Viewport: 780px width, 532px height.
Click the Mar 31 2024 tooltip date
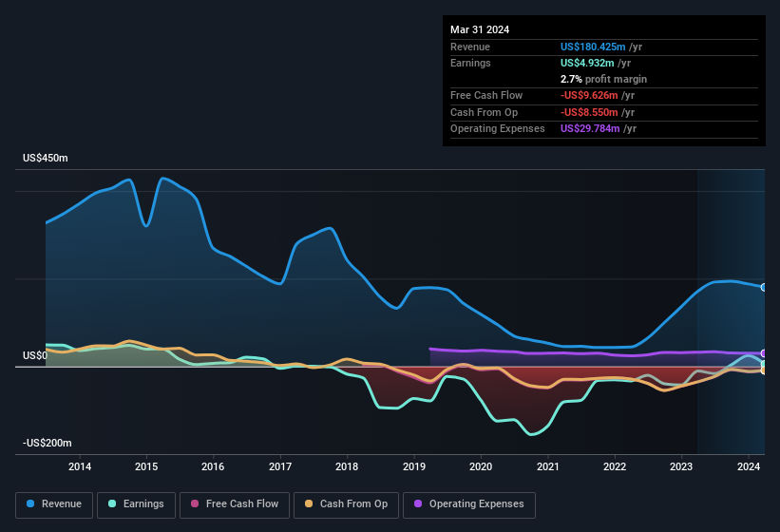[480, 29]
